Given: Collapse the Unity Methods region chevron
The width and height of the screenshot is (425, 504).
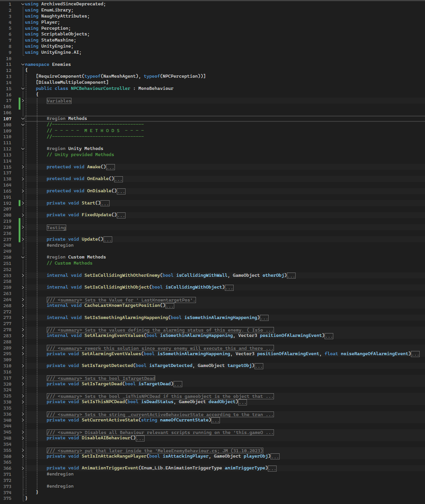Looking at the screenshot, I should 23,148.
